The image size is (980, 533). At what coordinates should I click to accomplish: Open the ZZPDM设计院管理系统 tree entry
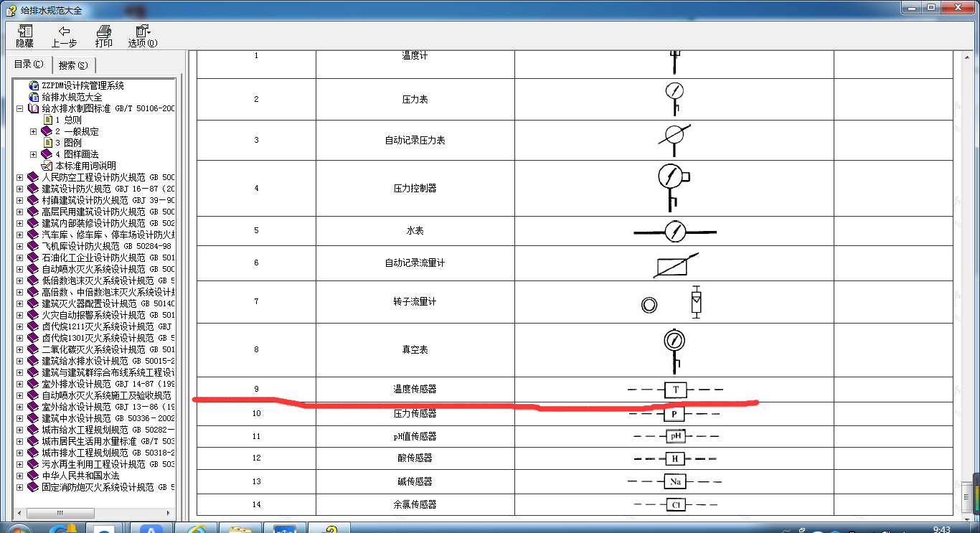pos(83,85)
